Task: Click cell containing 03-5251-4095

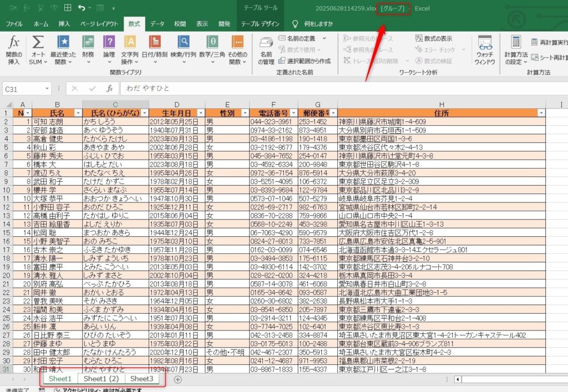Action: tap(273, 181)
